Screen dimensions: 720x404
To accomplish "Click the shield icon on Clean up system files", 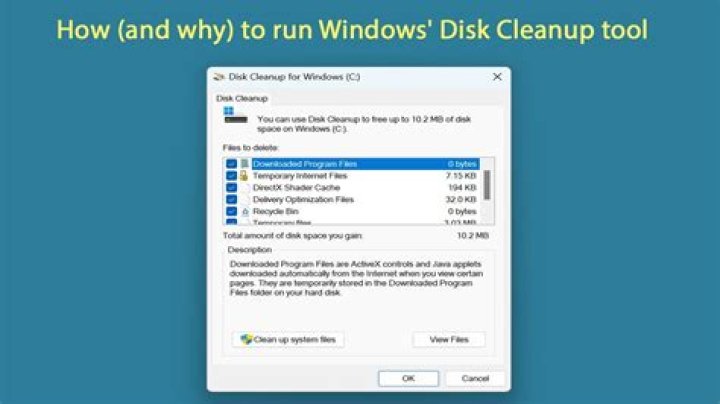I will pos(246,339).
